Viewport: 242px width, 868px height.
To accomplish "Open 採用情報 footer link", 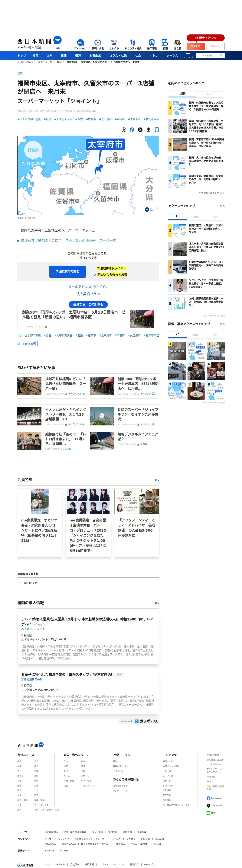I will (x=90, y=864).
